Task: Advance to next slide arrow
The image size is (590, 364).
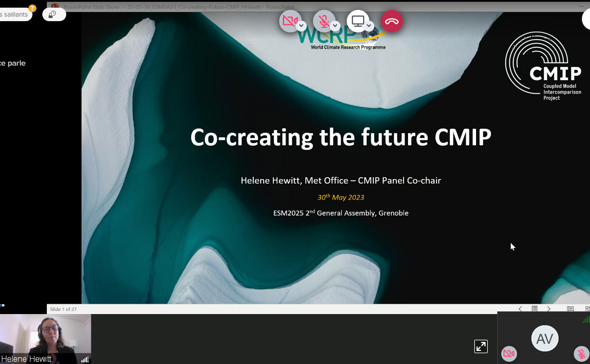Action: [549, 309]
